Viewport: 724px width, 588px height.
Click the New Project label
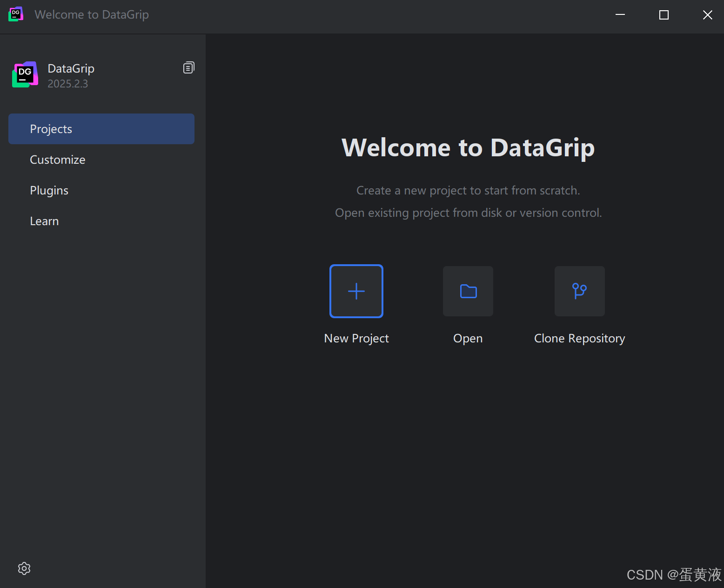tap(356, 339)
